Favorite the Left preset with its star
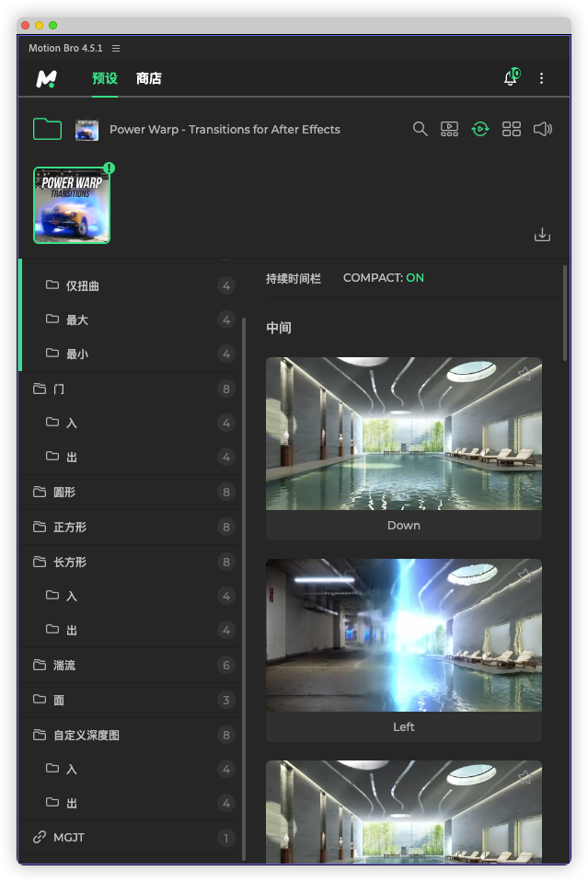Image resolution: width=588 pixels, height=882 pixels. tap(525, 574)
